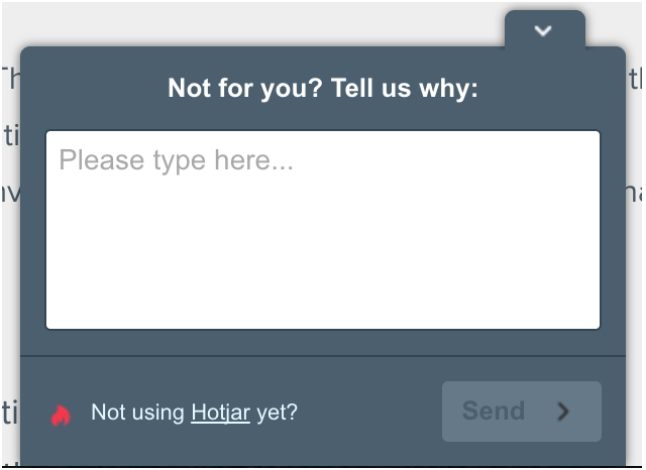Click the "Not using Hotjar yet?" text
This screenshot has width=646, height=470.
(194, 412)
